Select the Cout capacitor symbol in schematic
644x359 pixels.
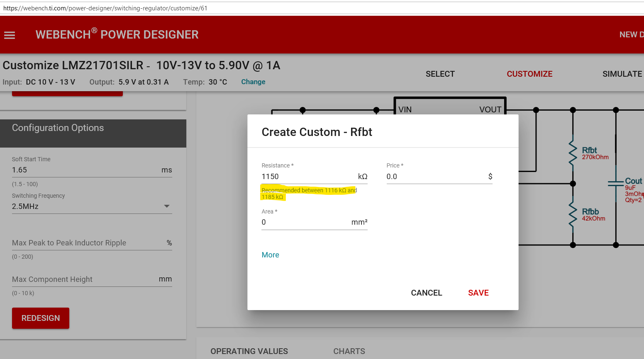click(616, 184)
